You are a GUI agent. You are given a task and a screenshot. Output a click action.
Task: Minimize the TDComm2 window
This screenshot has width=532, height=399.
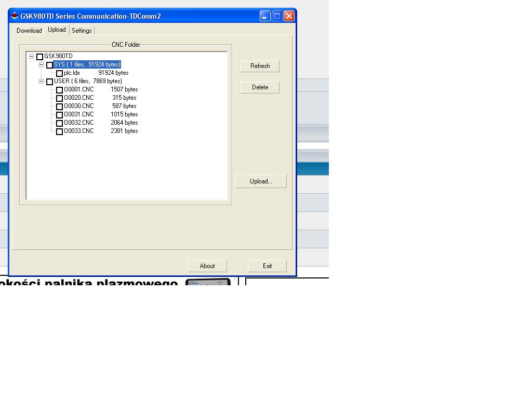(265, 16)
